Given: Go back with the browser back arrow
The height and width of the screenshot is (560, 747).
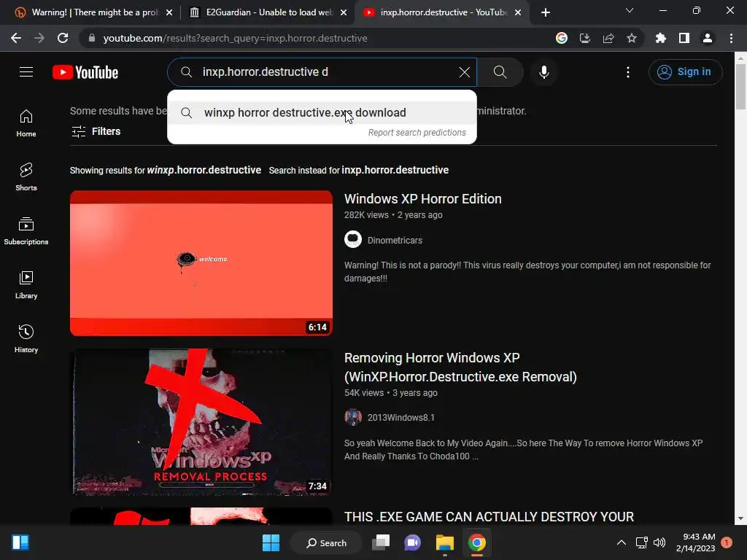Looking at the screenshot, I should [x=16, y=38].
